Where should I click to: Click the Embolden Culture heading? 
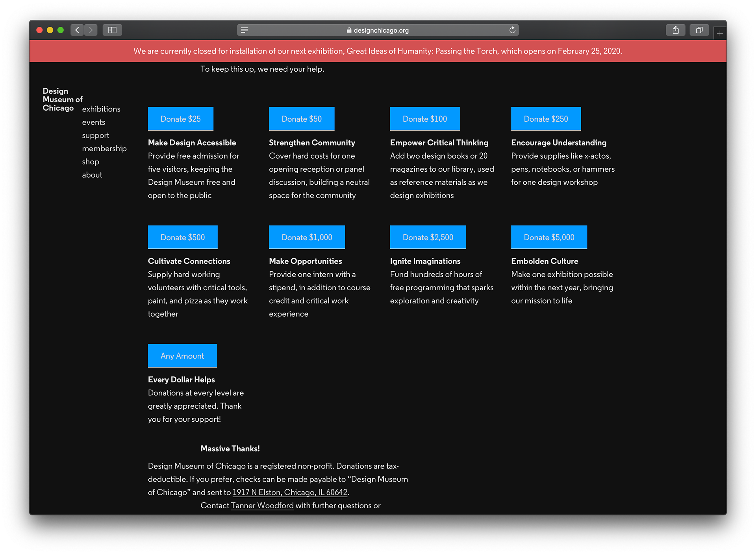point(545,261)
